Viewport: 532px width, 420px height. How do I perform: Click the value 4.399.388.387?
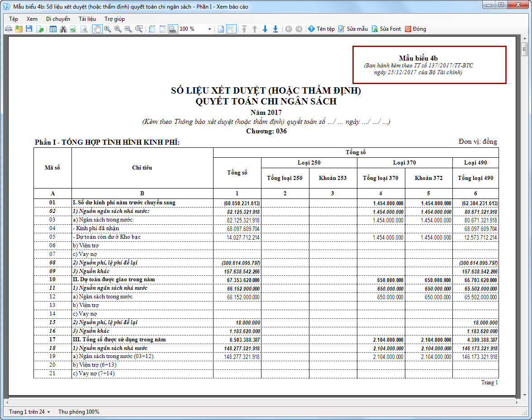(482, 340)
